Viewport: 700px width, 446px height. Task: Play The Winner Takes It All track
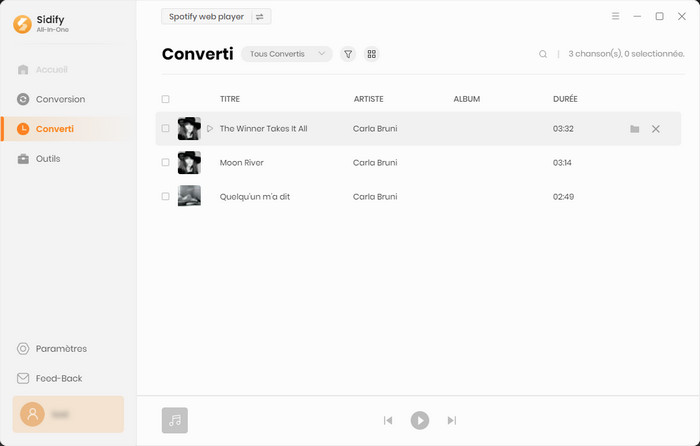pos(210,129)
